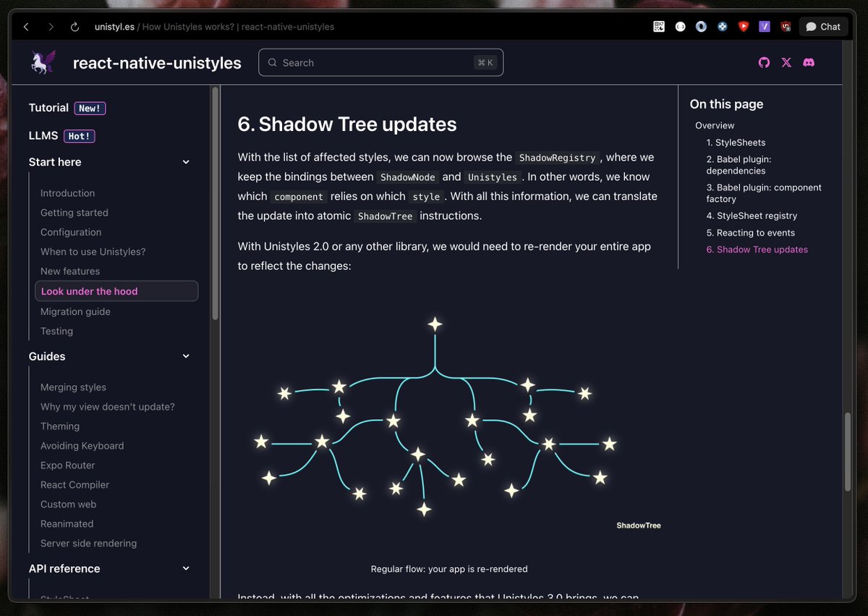This screenshot has width=868, height=616.
Task: Click the main page scrollbar thumb
Action: tap(848, 452)
